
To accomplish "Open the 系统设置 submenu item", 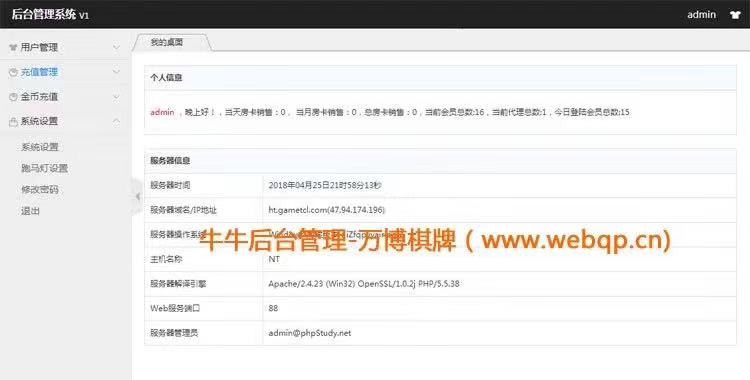I will pos(40,147).
